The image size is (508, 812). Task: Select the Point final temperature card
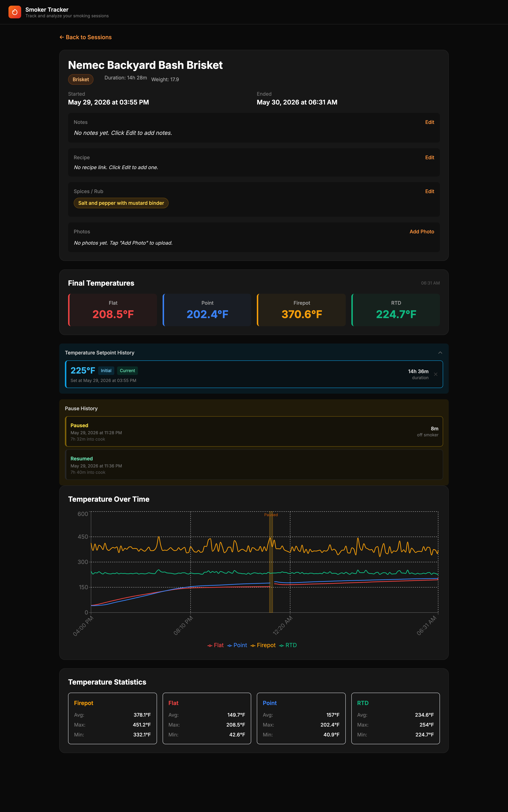click(207, 310)
